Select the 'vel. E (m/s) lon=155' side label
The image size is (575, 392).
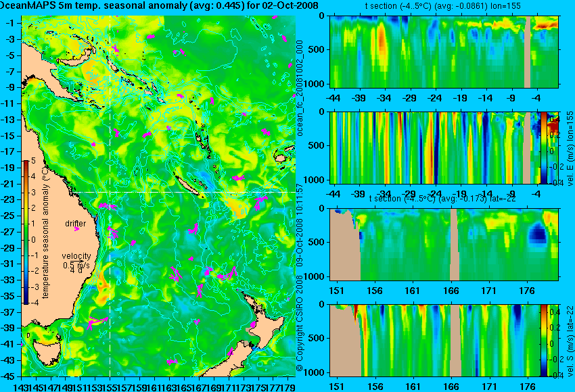570,149
